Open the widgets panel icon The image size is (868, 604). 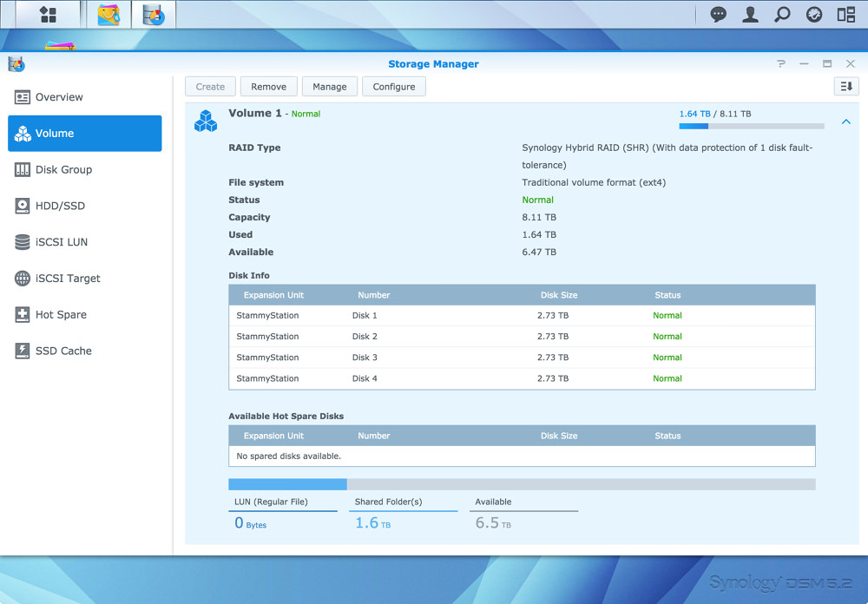845,15
